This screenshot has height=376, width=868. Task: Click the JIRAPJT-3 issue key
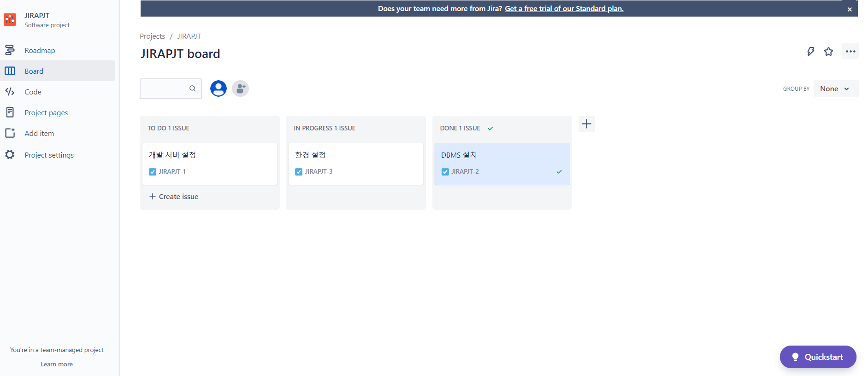pyautogui.click(x=319, y=171)
